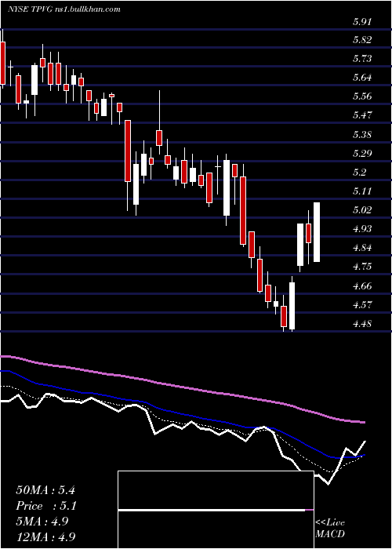Click the '12MA : 4.9' readout
392x549 pixels.
(x=45, y=536)
